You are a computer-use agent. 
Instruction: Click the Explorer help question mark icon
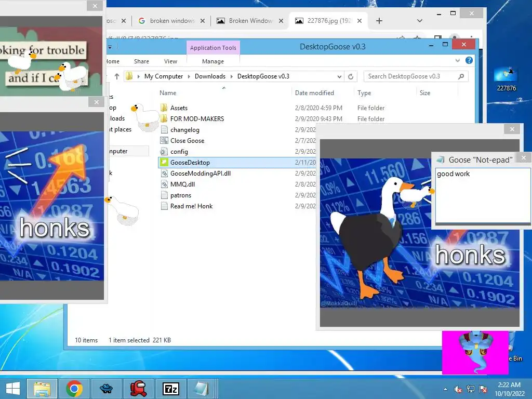(469, 60)
